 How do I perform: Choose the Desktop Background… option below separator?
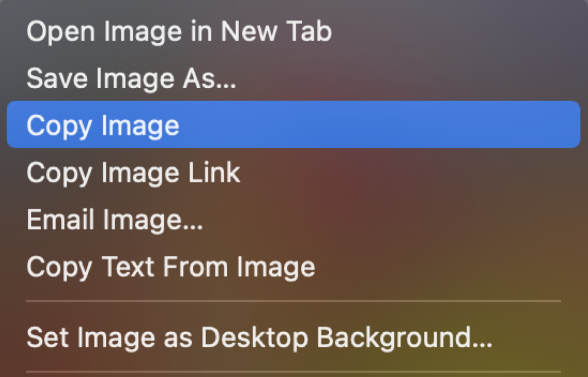click(260, 338)
